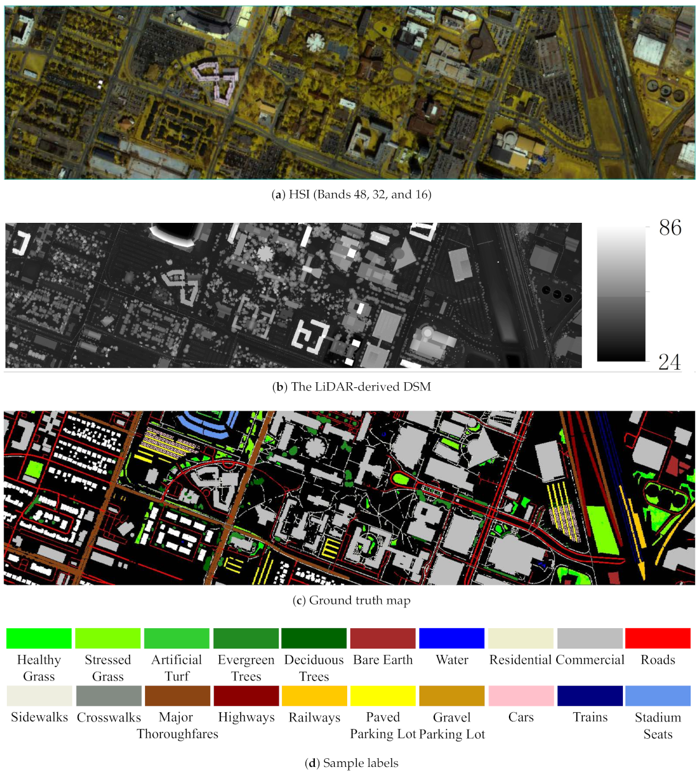700x775 pixels.
Task: Click the Artificial Turf color chip
Action: 176,638
